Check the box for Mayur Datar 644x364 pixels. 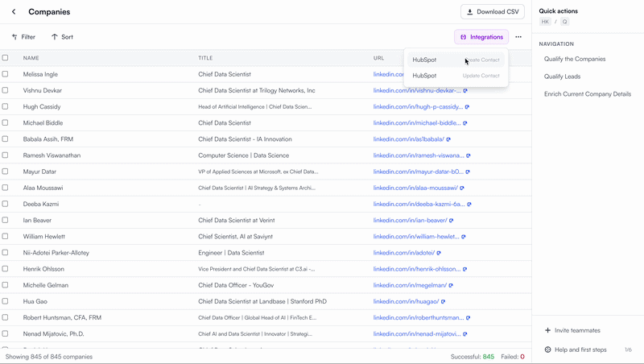click(5, 172)
